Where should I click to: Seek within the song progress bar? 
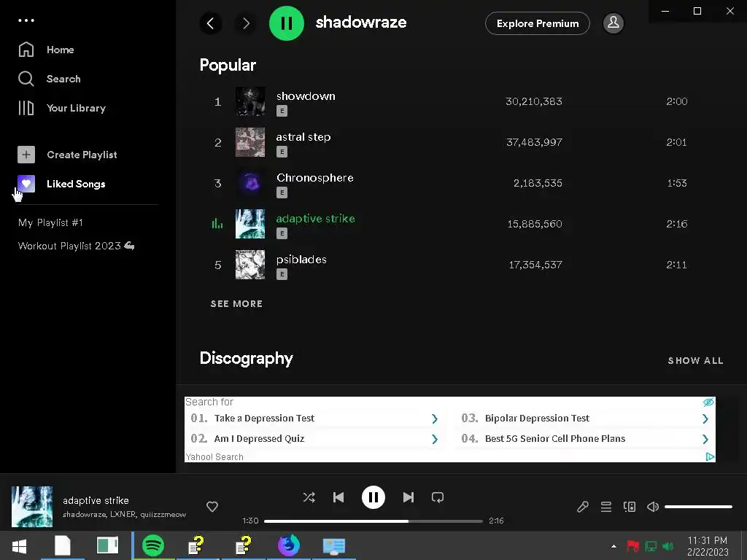click(x=373, y=521)
